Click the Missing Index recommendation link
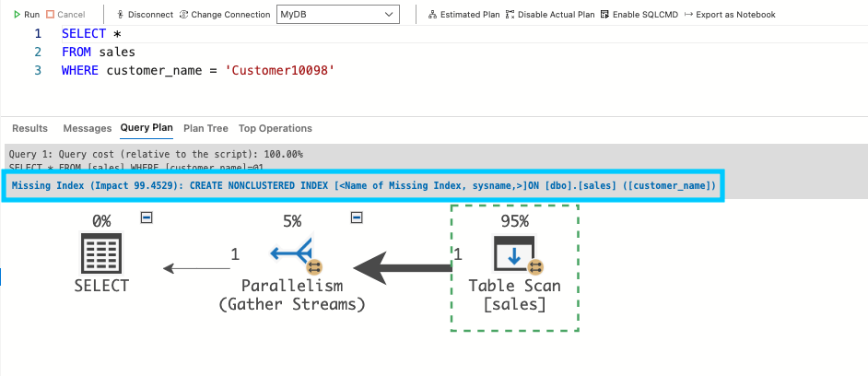The image size is (868, 376). coord(363,185)
